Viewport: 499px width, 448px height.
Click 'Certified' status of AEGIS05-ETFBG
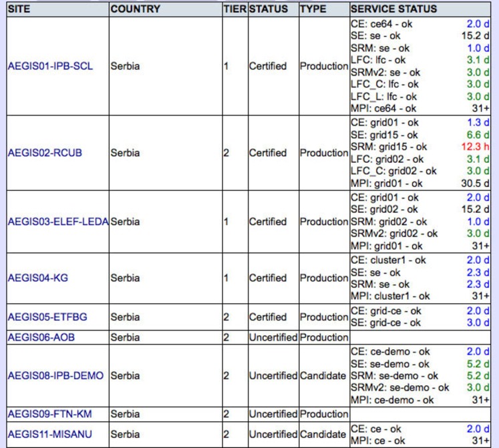coord(268,317)
